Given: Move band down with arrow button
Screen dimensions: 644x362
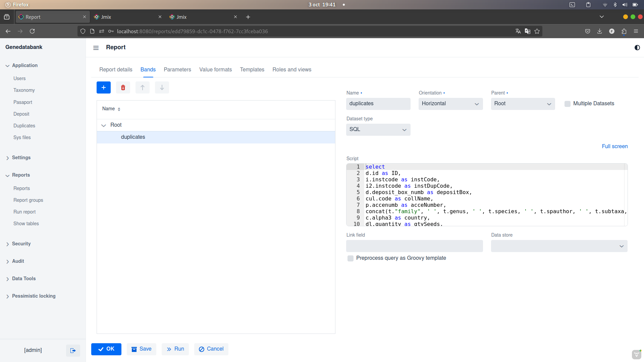Looking at the screenshot, I should (162, 87).
